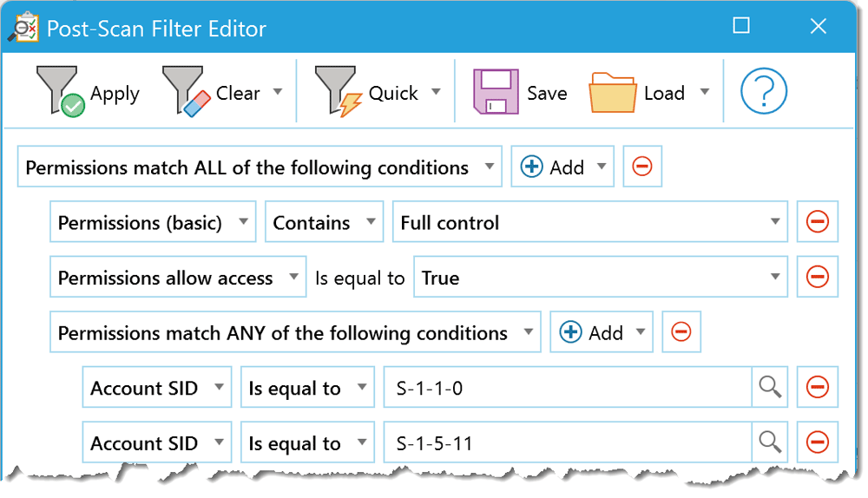Click the Clear filter eraser funnel icon
The image size is (868, 498).
pos(187,91)
